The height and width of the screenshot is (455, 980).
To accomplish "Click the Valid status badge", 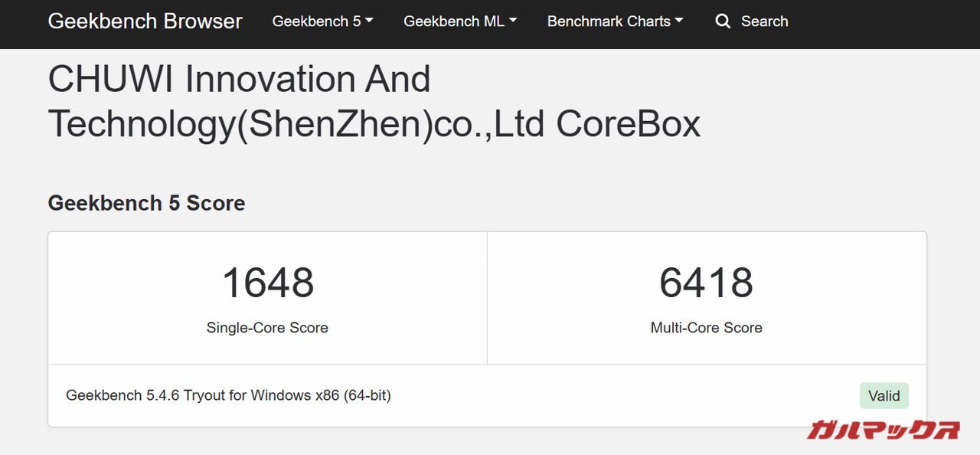I will coord(884,396).
